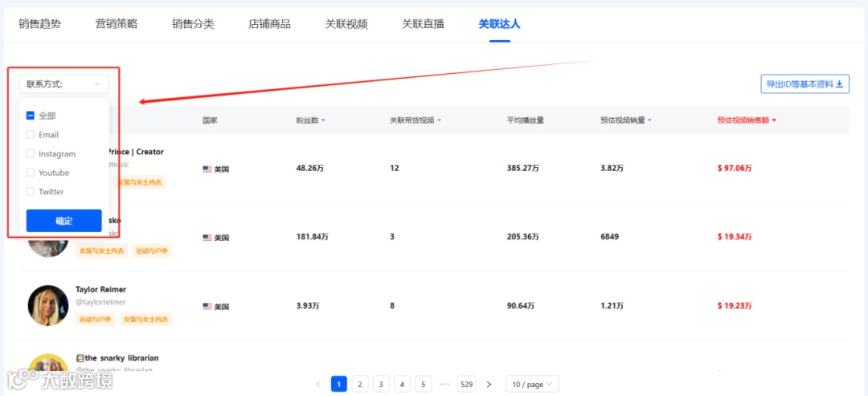Open the Taylor Reimer creator name
Screen dimensions: 868x396
[x=100, y=289]
